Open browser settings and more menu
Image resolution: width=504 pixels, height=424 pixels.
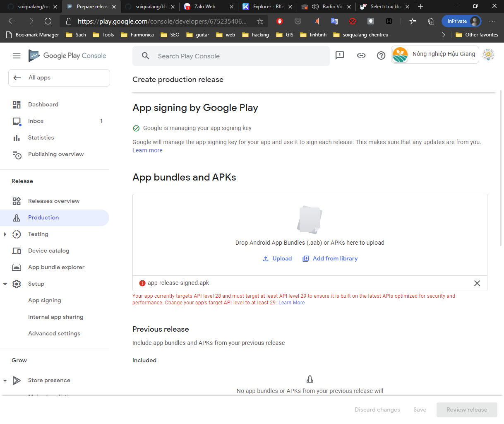coord(492,21)
